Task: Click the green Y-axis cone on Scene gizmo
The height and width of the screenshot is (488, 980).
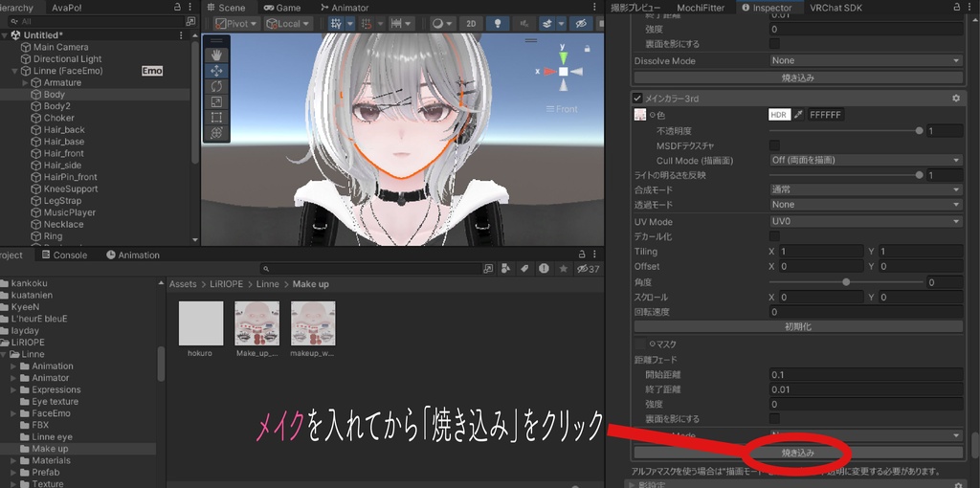Action: pyautogui.click(x=563, y=57)
